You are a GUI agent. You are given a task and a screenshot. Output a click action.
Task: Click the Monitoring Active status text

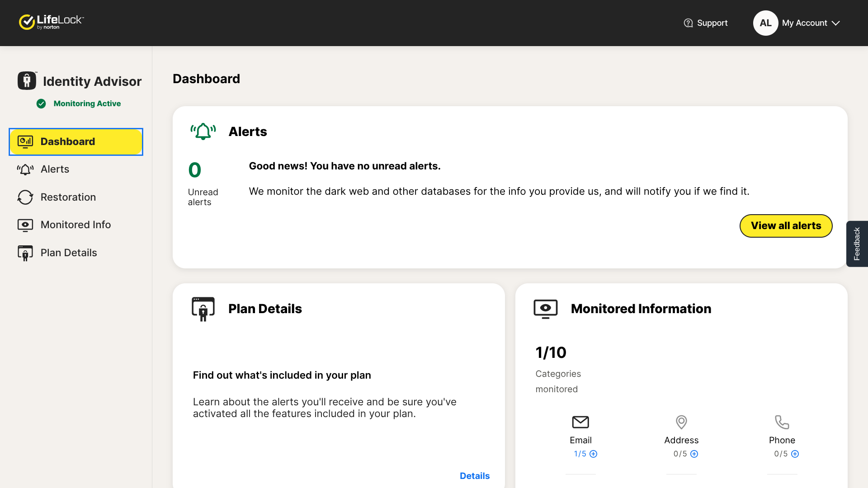click(x=87, y=103)
